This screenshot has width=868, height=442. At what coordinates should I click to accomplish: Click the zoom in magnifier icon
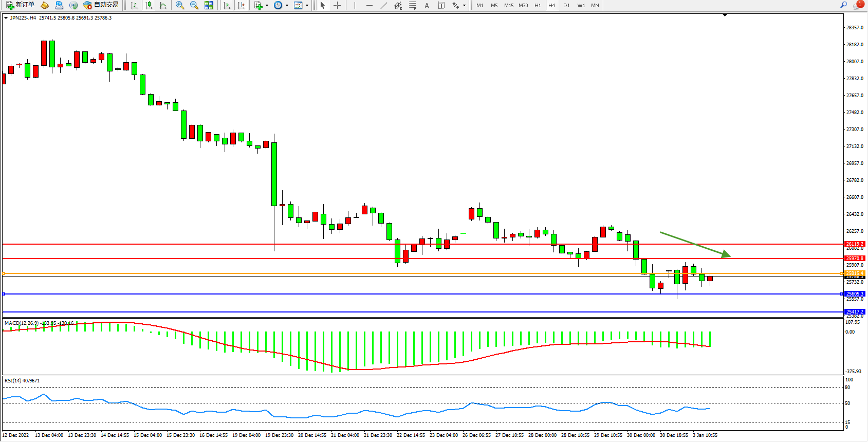[x=180, y=5]
